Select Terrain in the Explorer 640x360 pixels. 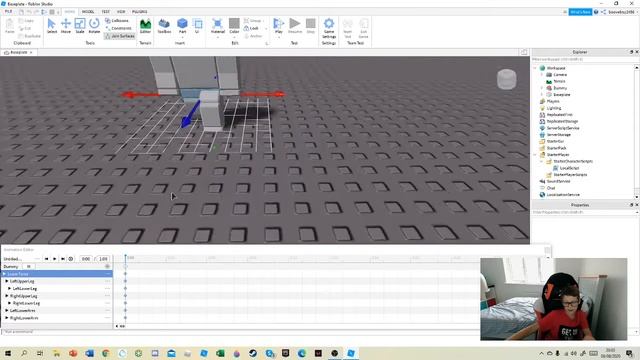(559, 81)
